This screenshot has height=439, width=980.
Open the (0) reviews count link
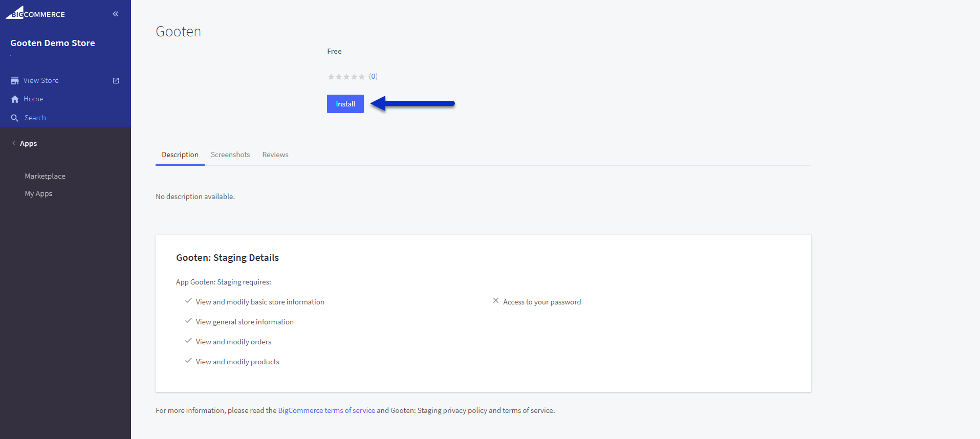pyautogui.click(x=373, y=76)
